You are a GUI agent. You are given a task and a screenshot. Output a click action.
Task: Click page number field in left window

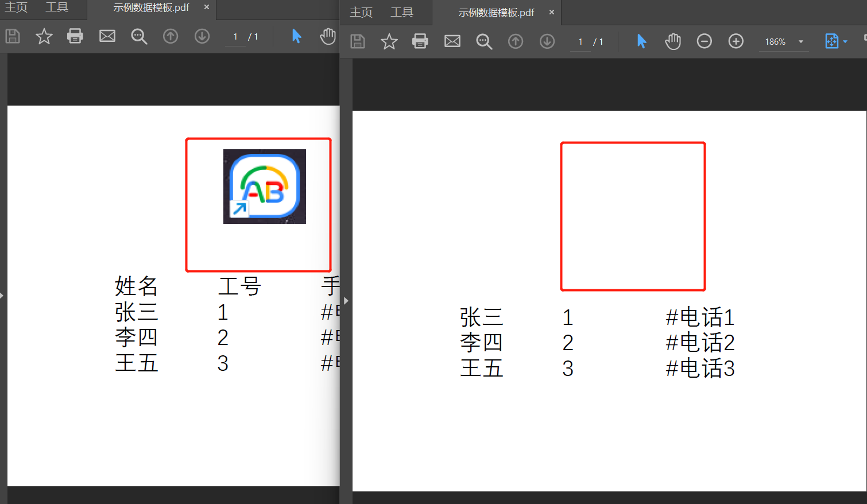pos(235,37)
